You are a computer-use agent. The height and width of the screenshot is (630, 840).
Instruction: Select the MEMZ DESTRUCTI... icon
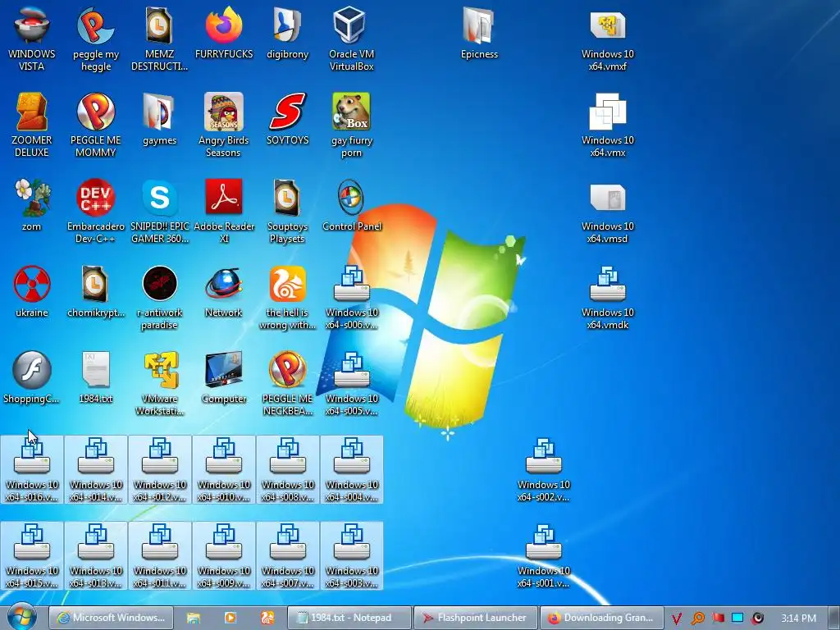pyautogui.click(x=160, y=39)
